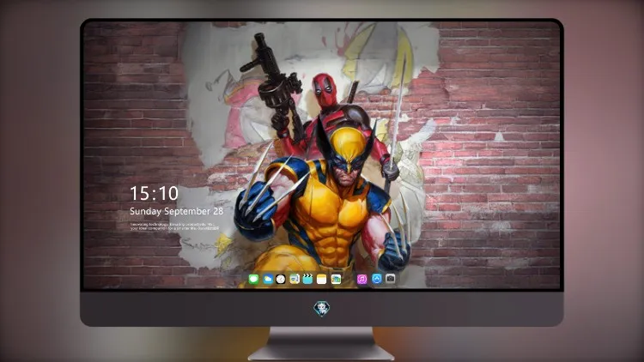Open the Clock app in dock
The height and width of the screenshot is (362, 644).
[281, 280]
